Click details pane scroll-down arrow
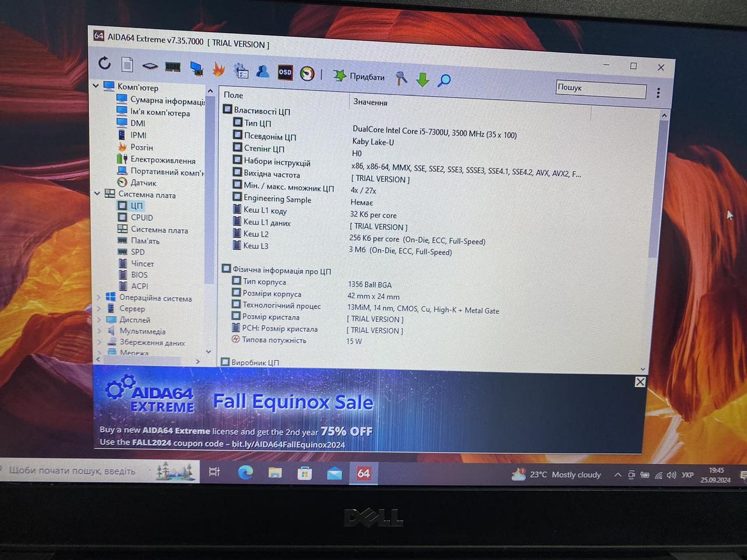The height and width of the screenshot is (560, 747). pyautogui.click(x=643, y=369)
